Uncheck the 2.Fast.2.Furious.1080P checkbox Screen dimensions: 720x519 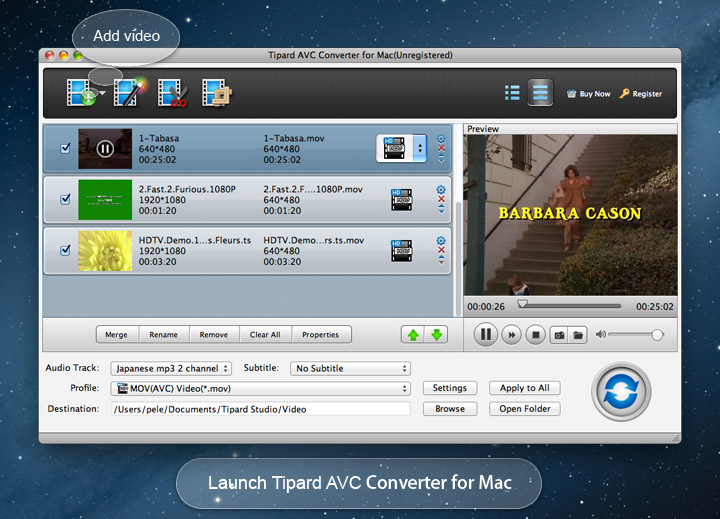(x=65, y=199)
